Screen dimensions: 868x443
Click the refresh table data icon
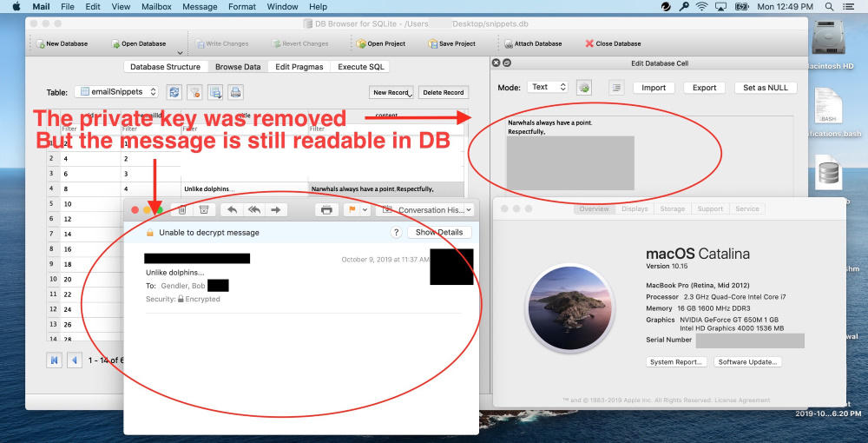174,92
